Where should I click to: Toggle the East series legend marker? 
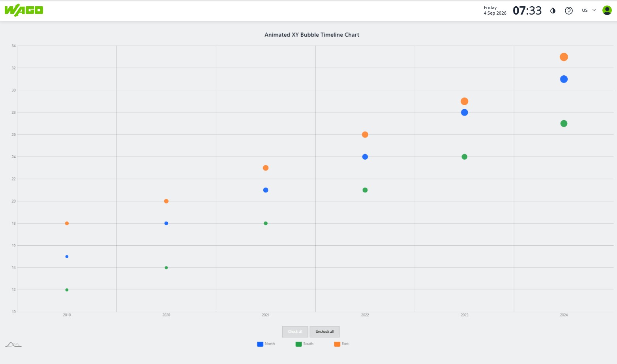[x=337, y=344]
